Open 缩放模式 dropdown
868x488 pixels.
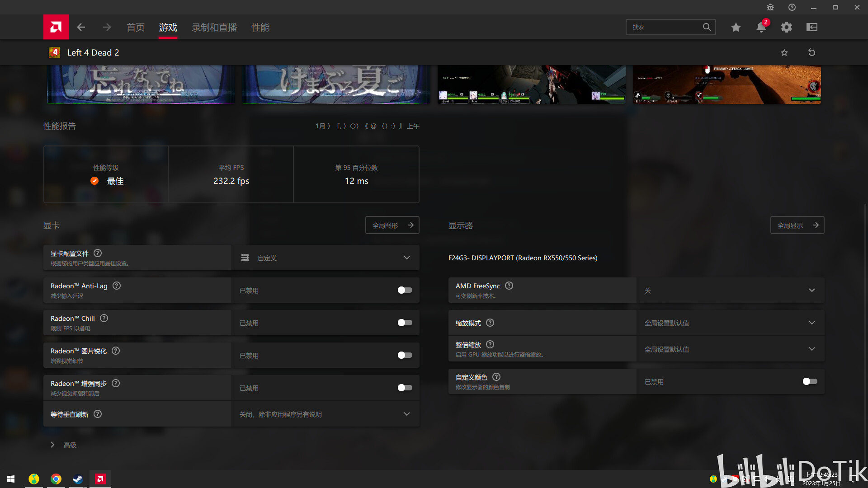pyautogui.click(x=731, y=323)
